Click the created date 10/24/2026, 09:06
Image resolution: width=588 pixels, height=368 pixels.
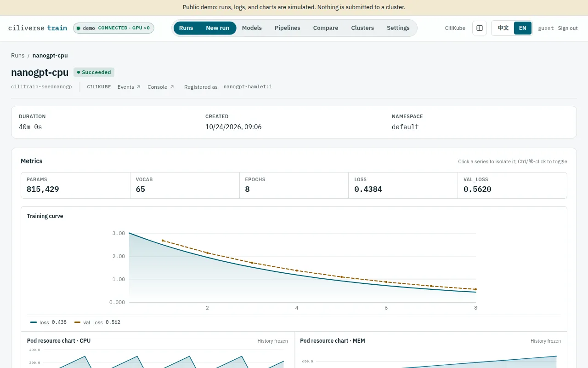pyautogui.click(x=233, y=127)
